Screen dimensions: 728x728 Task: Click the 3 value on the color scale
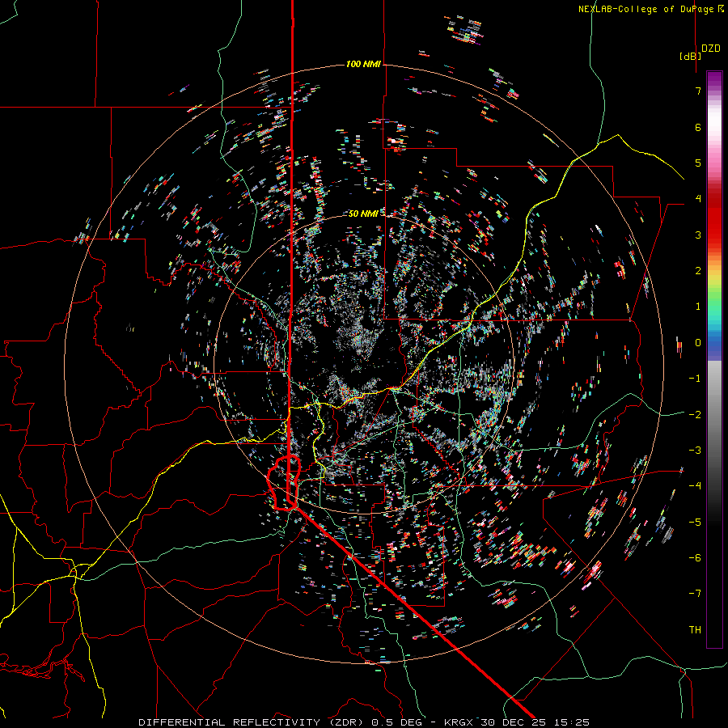pos(698,235)
